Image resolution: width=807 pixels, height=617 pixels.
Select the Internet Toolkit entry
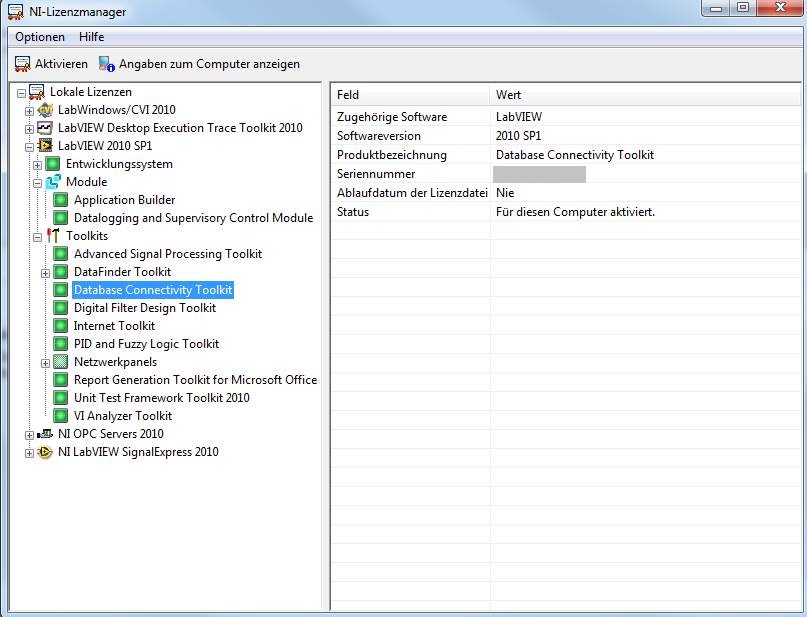pos(114,326)
